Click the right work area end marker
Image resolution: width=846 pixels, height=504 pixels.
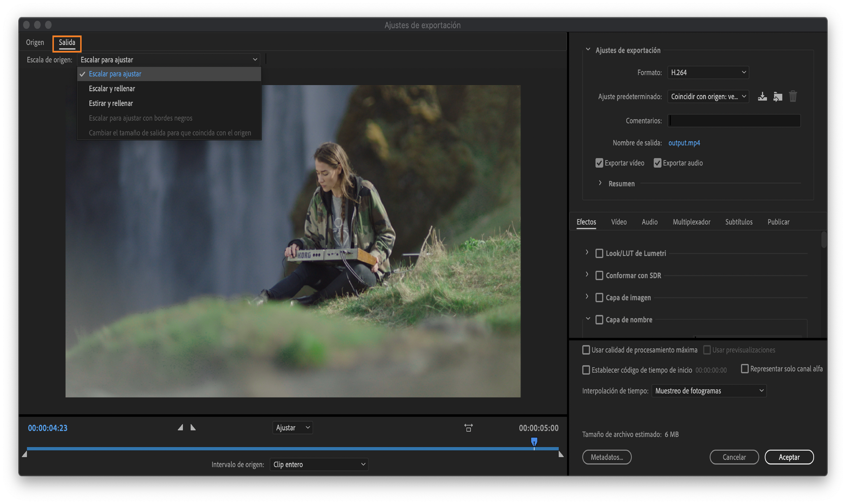(x=561, y=454)
